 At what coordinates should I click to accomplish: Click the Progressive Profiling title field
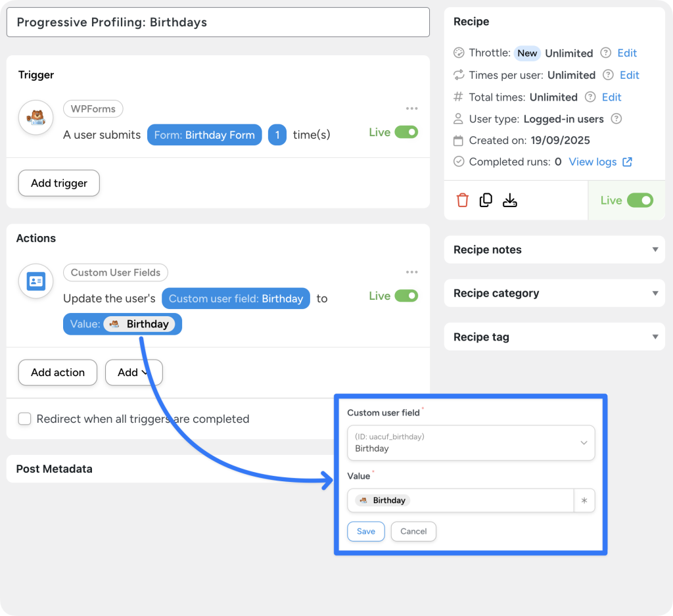click(x=218, y=22)
